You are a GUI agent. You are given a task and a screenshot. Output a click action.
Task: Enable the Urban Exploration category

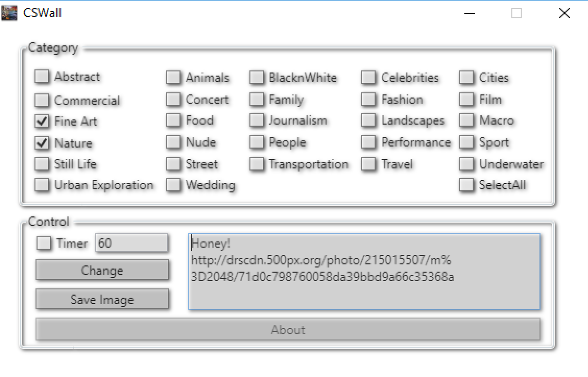[42, 185]
